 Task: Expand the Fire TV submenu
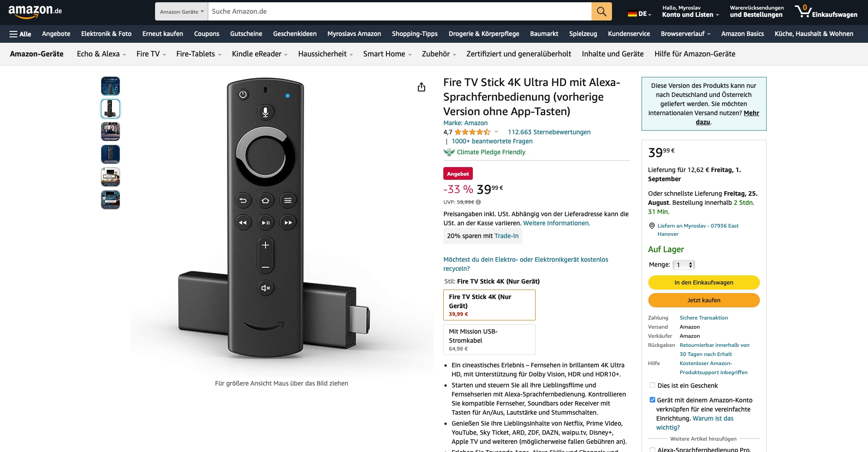tap(151, 54)
